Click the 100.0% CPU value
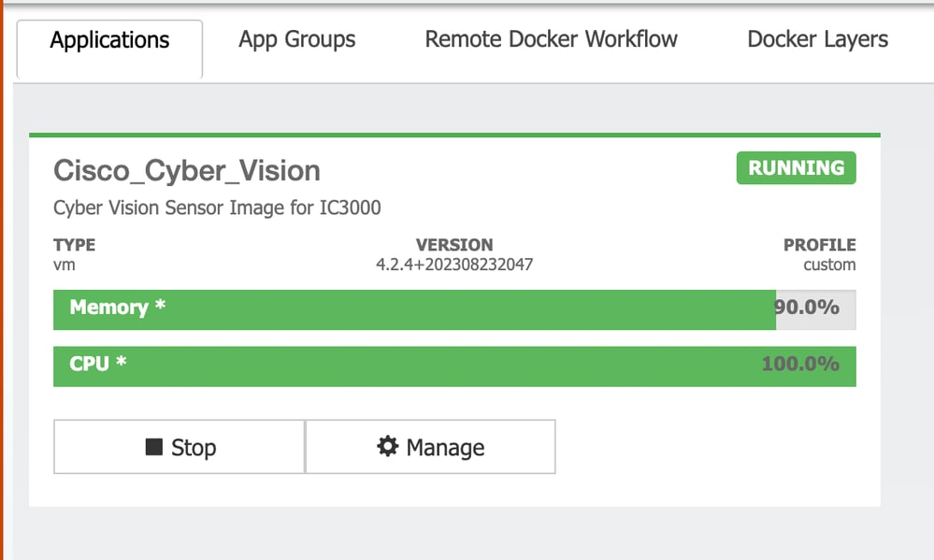This screenshot has width=934, height=560. pos(800,364)
